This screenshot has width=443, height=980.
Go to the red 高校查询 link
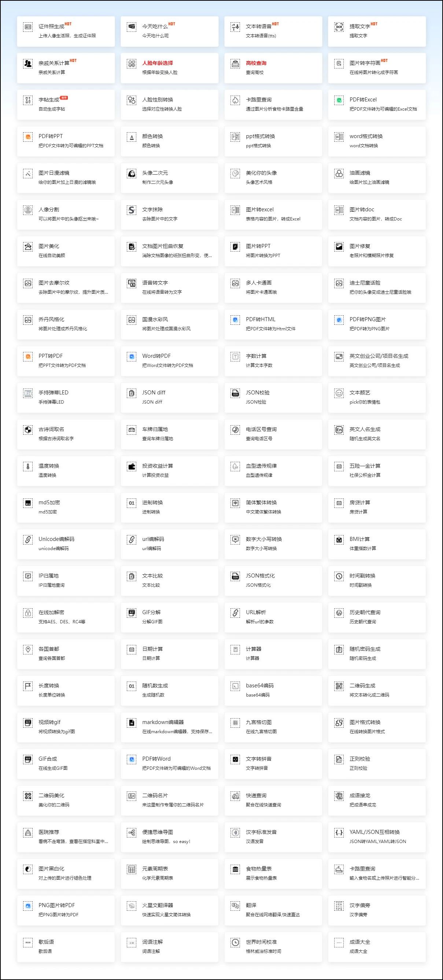pyautogui.click(x=256, y=63)
